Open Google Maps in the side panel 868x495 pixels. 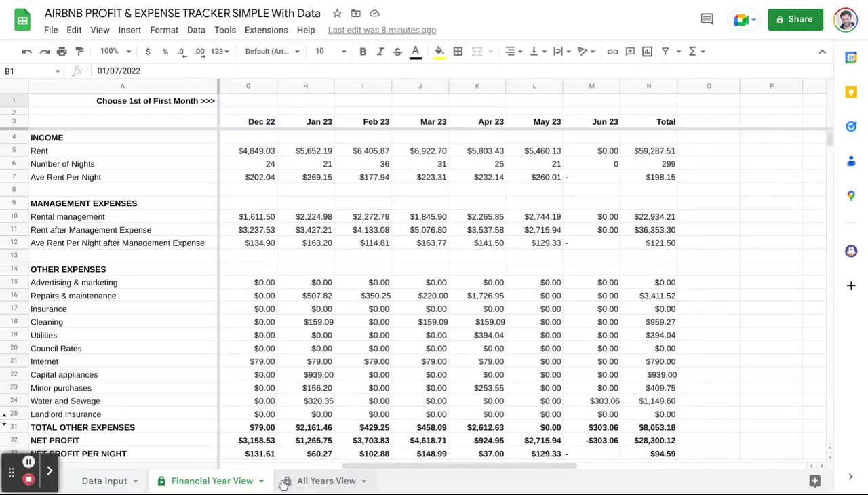coord(851,195)
